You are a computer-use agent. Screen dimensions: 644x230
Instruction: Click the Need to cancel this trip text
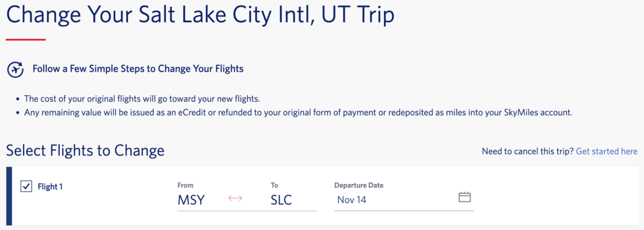coord(527,151)
